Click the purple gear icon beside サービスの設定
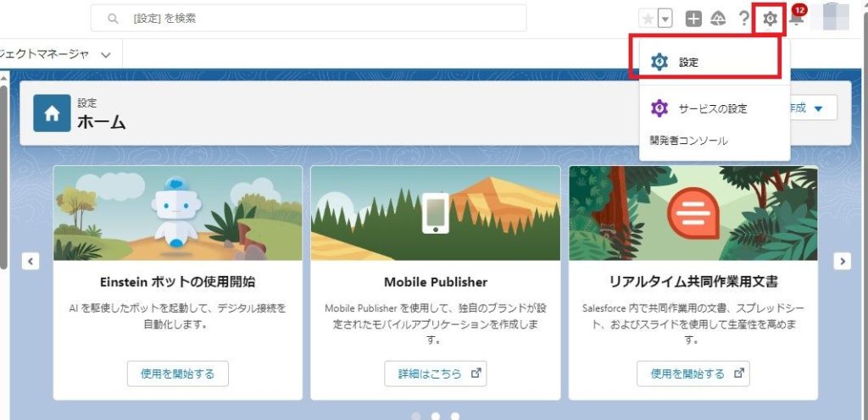868x420 pixels. [x=659, y=108]
